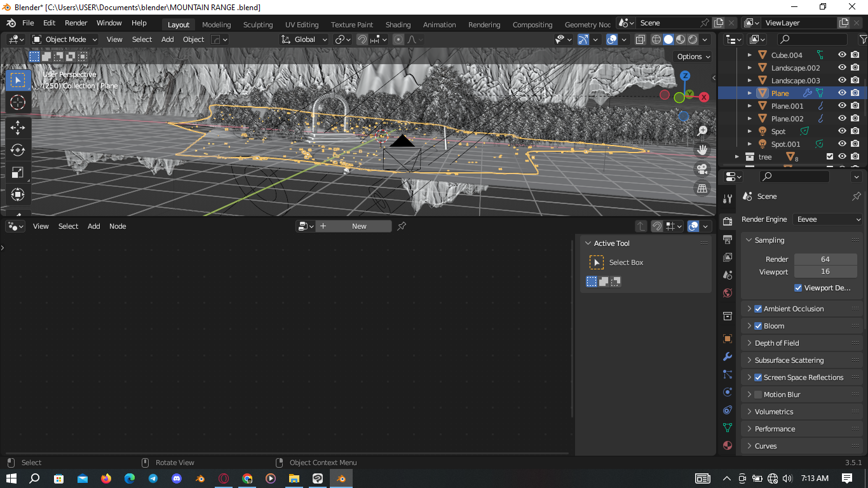This screenshot has height=488, width=868.
Task: Select the Transform tool
Action: (x=18, y=194)
